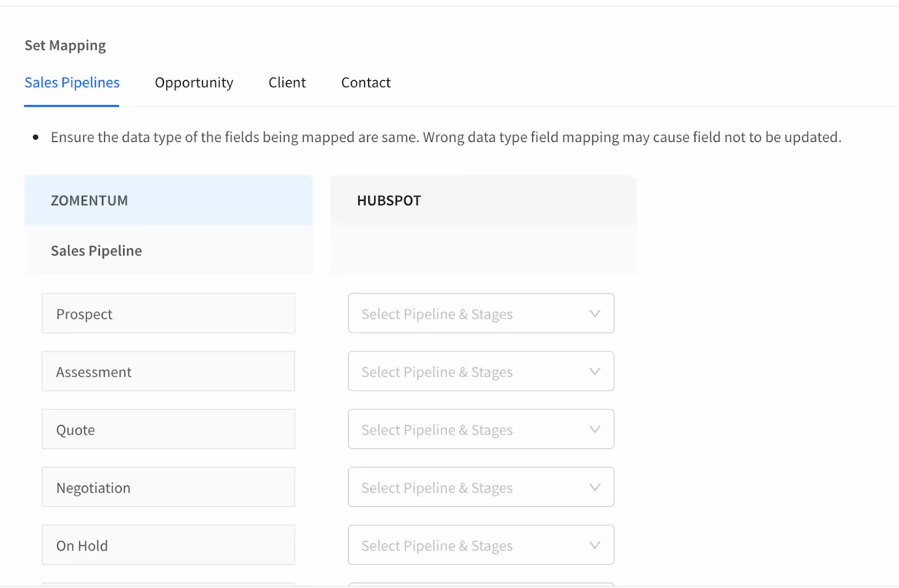Open pipeline dropdown for On Hold row
This screenshot has height=588, width=899.
pyautogui.click(x=481, y=545)
